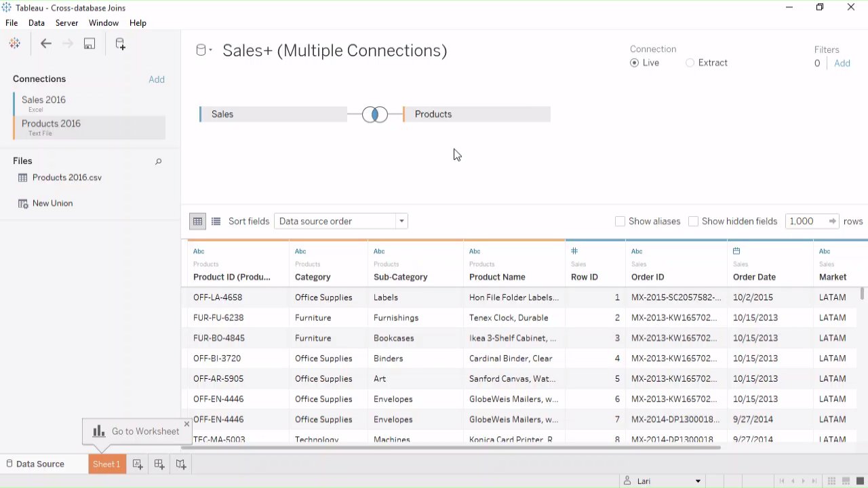Image resolution: width=868 pixels, height=488 pixels.
Task: Switch to the data grid preview view
Action: [197, 221]
